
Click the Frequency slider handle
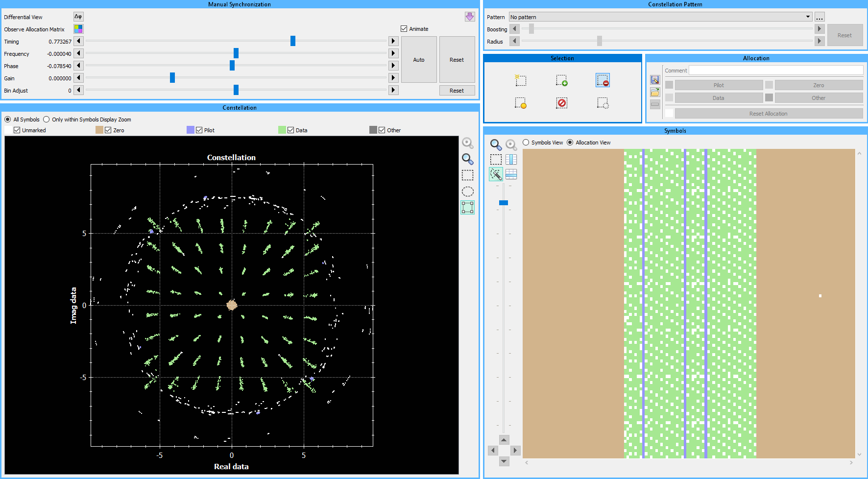pyautogui.click(x=236, y=53)
